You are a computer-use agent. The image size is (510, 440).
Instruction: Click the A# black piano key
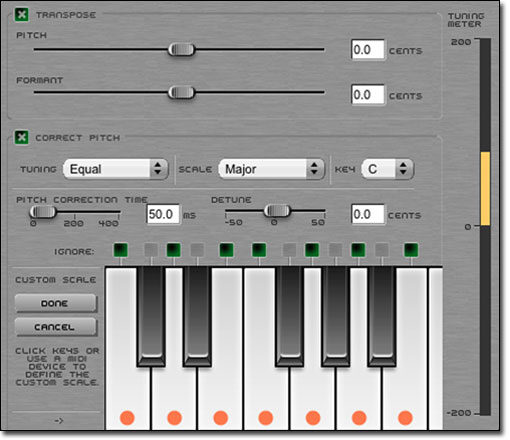coord(382,317)
